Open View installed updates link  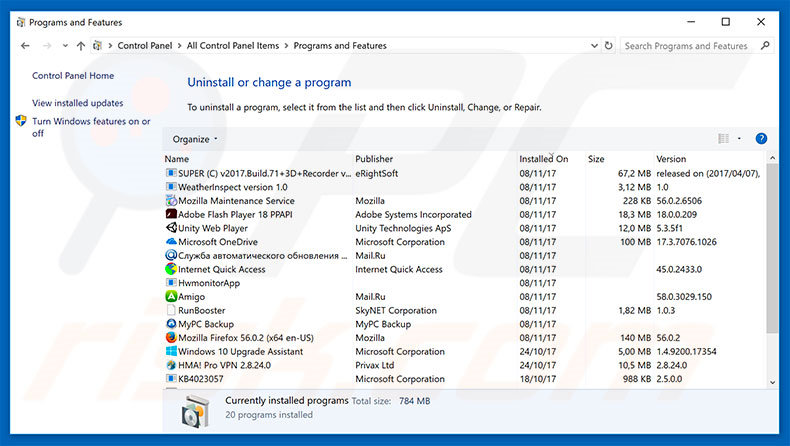(x=78, y=103)
